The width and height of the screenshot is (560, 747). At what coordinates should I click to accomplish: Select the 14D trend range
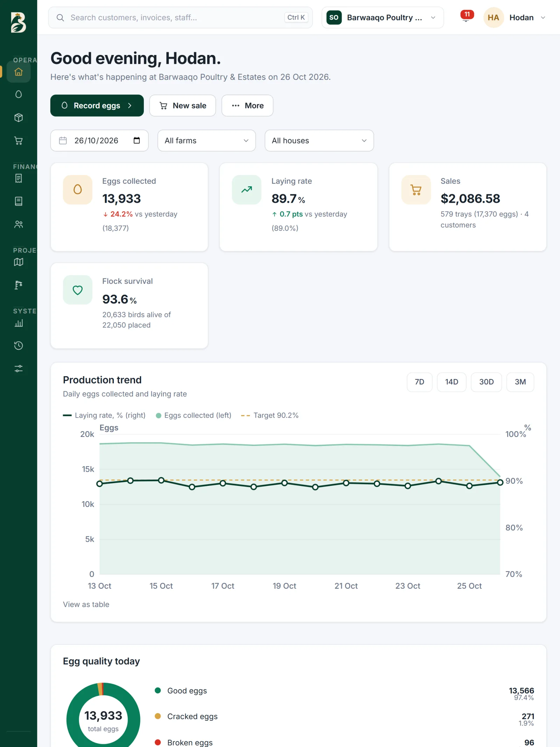[x=451, y=382]
